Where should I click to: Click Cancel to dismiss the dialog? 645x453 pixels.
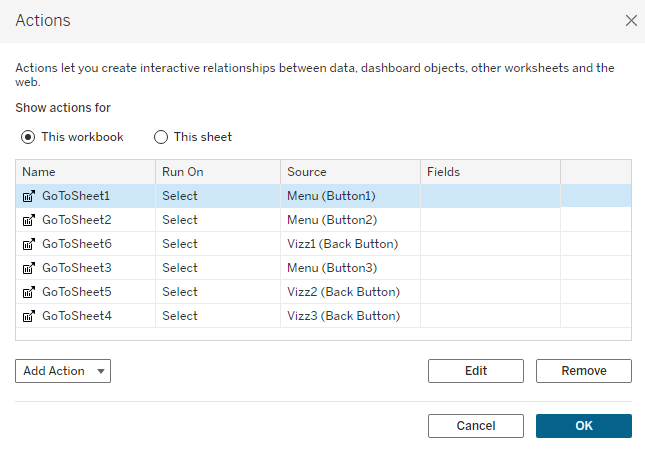point(476,426)
